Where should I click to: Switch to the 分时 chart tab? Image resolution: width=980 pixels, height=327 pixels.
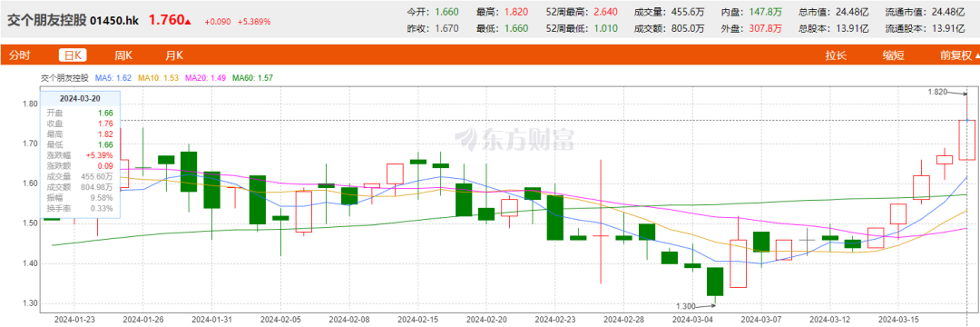(x=19, y=55)
